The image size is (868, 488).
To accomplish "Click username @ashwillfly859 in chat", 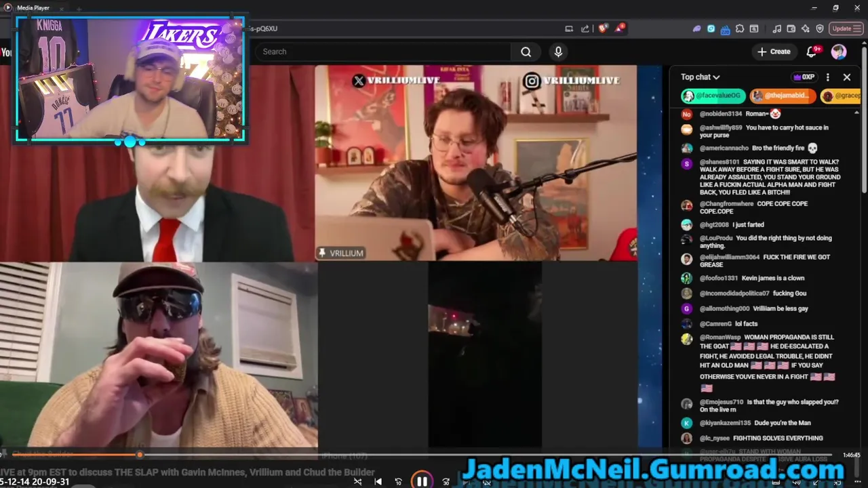I will click(722, 127).
